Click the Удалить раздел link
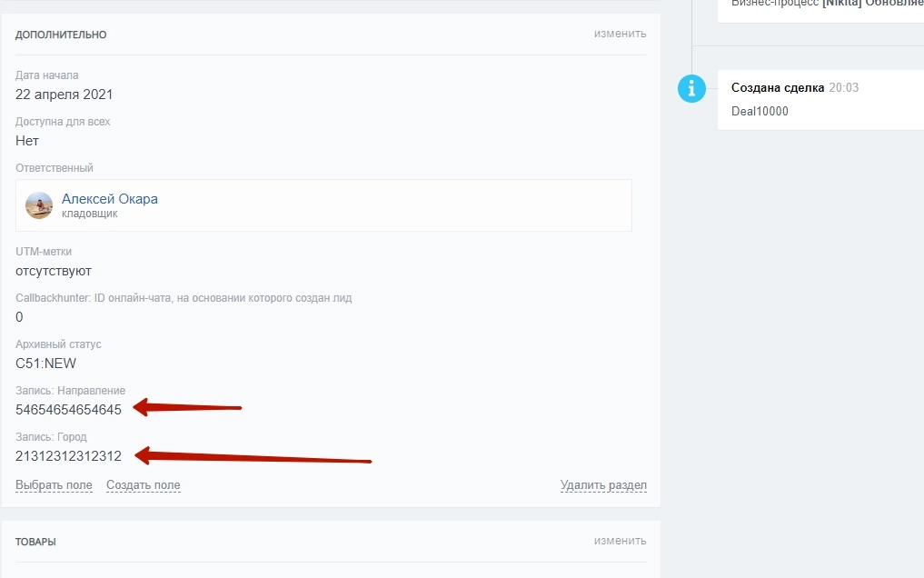 (x=603, y=485)
